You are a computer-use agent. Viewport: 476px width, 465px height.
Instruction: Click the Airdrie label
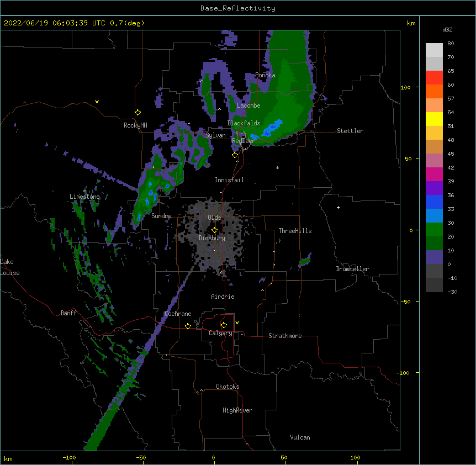pos(223,297)
